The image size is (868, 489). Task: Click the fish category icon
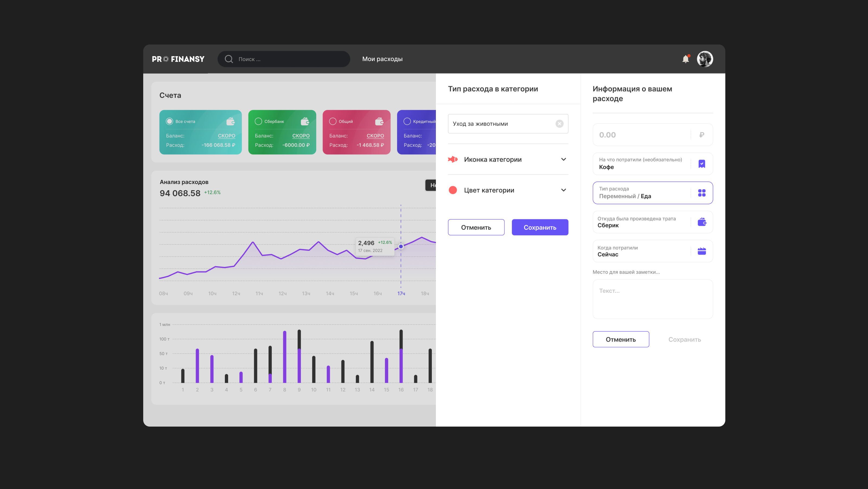tap(453, 159)
